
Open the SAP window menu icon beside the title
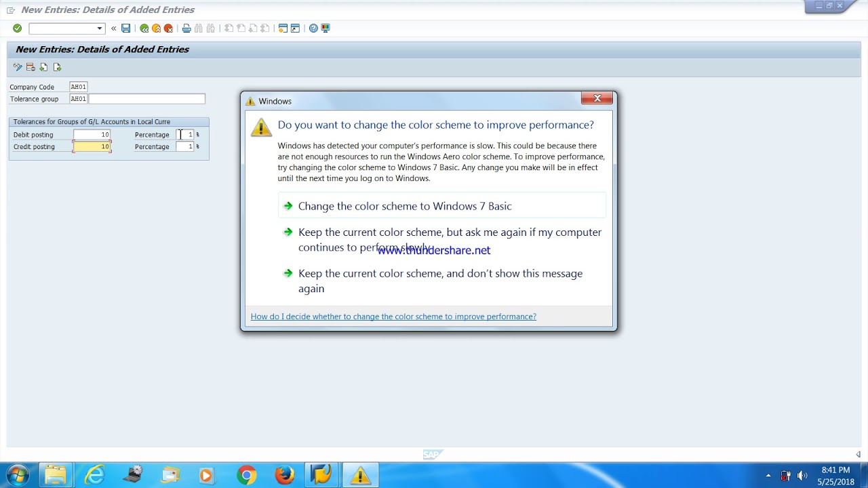[11, 10]
